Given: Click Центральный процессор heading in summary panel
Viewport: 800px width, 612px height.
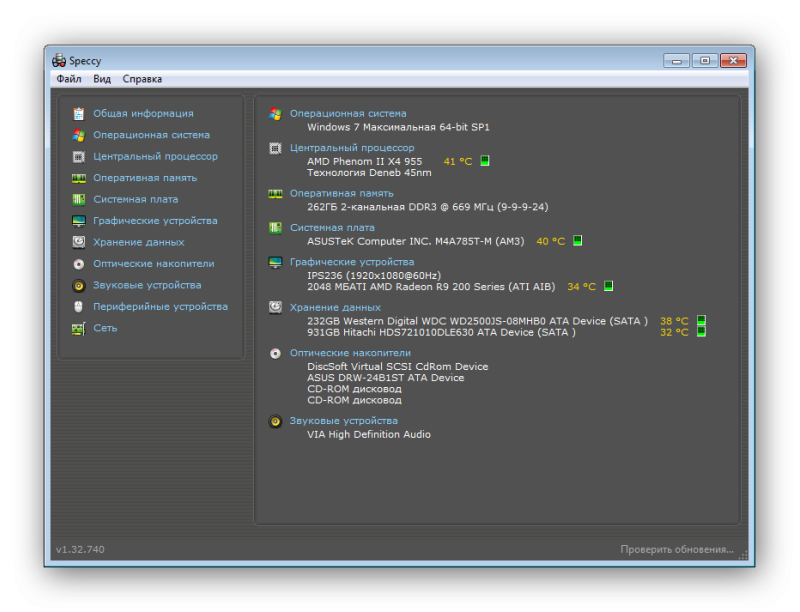Looking at the screenshot, I should (352, 147).
